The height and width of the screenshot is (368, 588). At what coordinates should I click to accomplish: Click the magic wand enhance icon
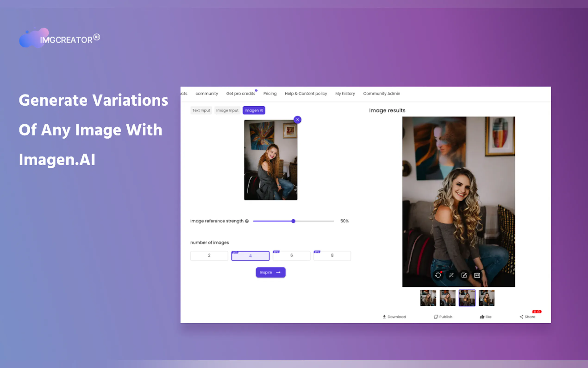click(x=451, y=275)
